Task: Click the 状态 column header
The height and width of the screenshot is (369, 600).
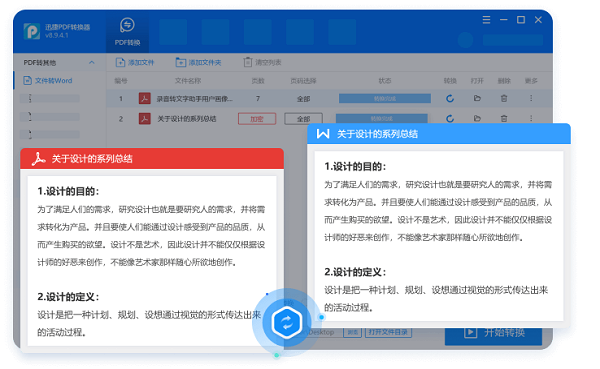Action: tap(385, 81)
